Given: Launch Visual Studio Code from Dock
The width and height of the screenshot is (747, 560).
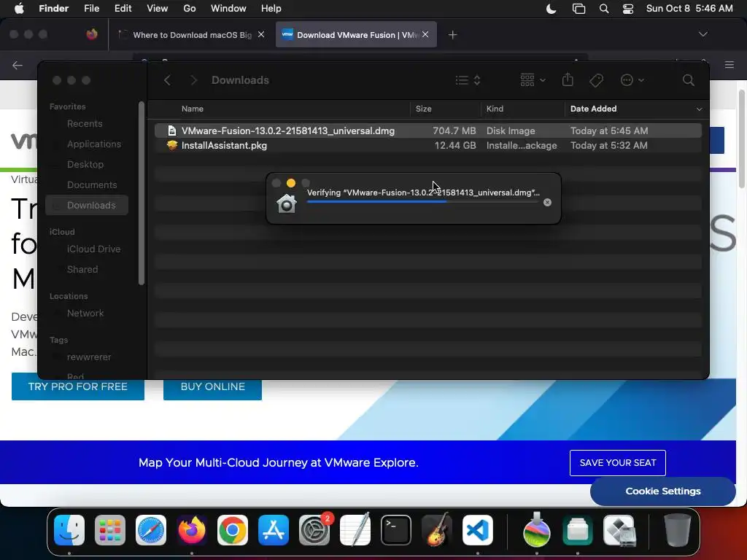Looking at the screenshot, I should click(x=477, y=531).
